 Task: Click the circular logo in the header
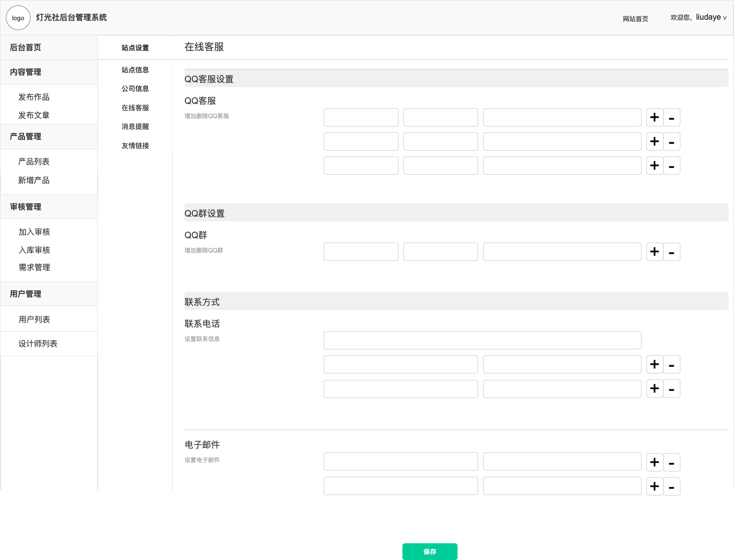click(18, 18)
